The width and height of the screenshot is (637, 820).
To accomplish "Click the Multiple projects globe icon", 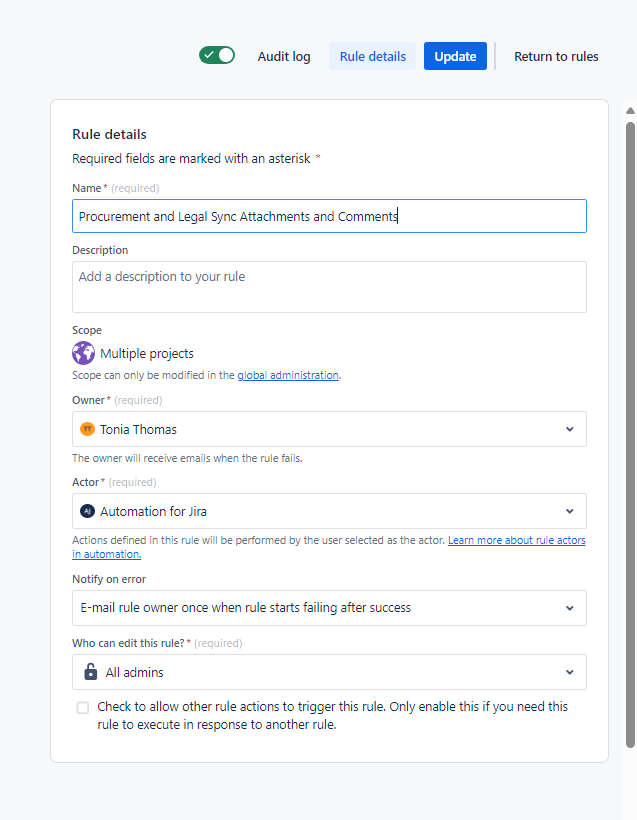I will [83, 353].
